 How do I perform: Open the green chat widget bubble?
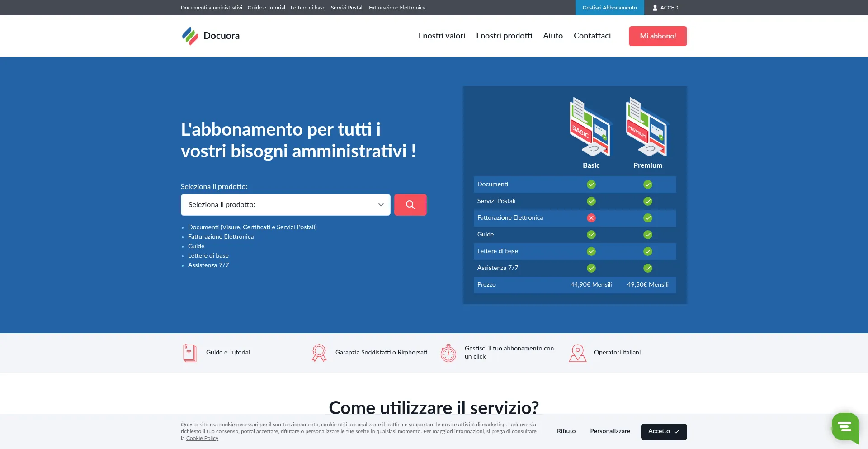pyautogui.click(x=844, y=426)
